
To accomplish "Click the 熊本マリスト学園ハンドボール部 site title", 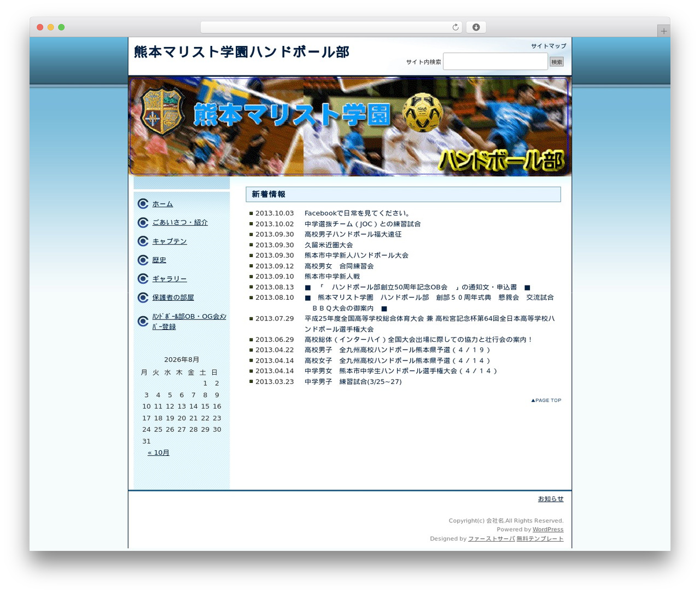I will coord(242,52).
